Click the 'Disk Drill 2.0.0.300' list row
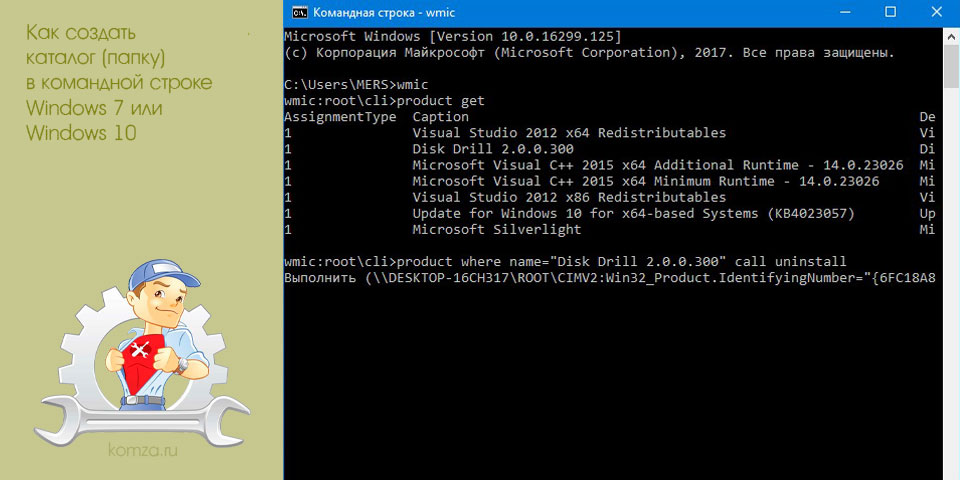Image resolution: width=960 pixels, height=480 pixels. point(609,149)
